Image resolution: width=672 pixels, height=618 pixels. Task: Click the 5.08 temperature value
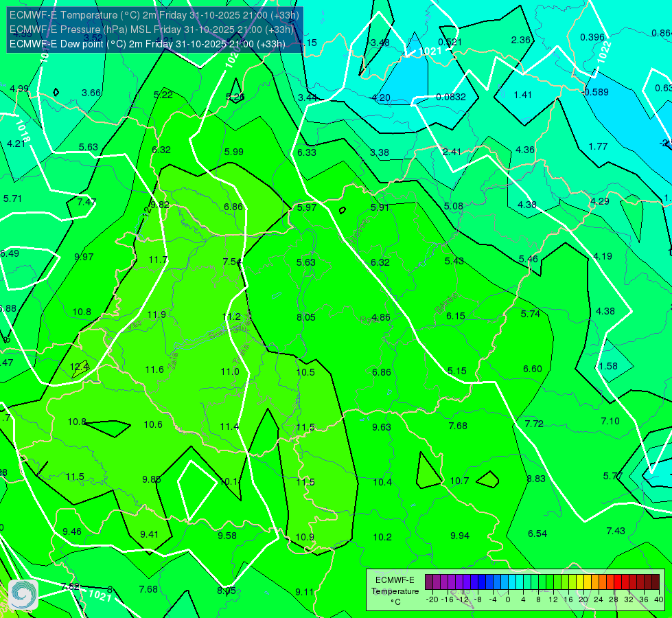454,207
